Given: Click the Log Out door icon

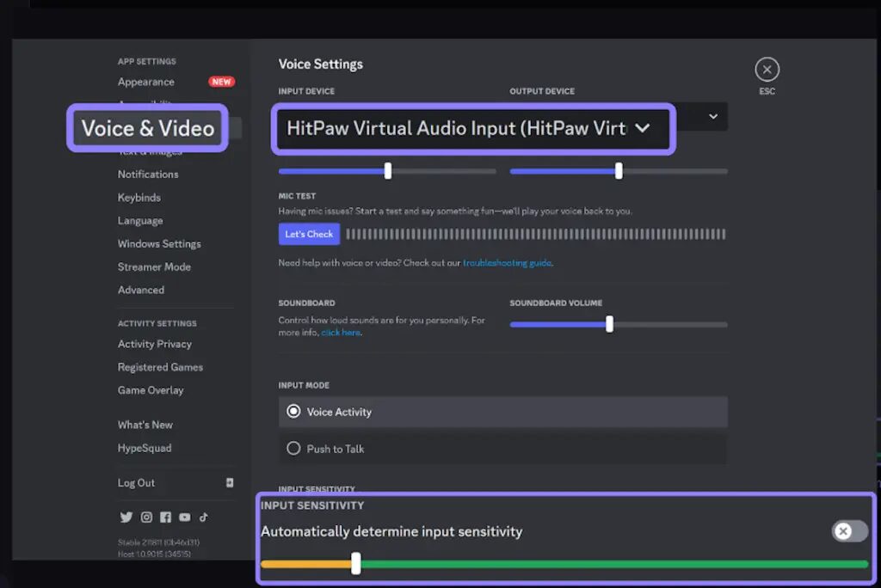Looking at the screenshot, I should [x=230, y=483].
